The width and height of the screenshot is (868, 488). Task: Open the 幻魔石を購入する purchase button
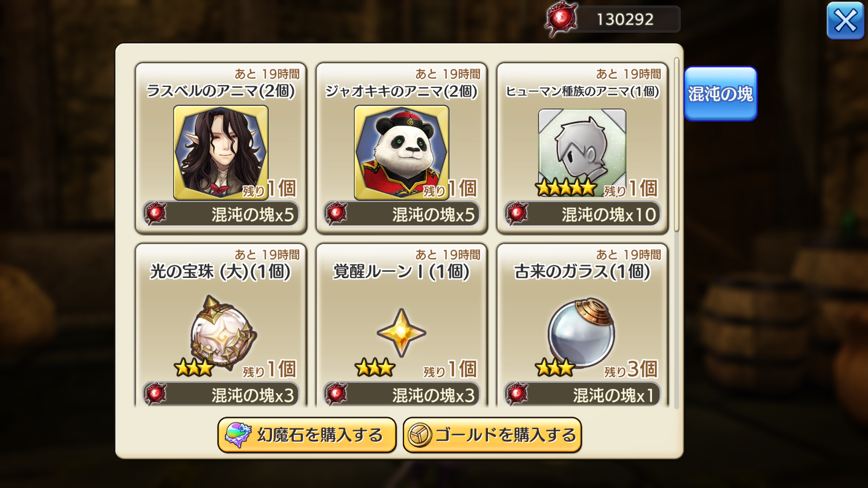[x=307, y=435]
